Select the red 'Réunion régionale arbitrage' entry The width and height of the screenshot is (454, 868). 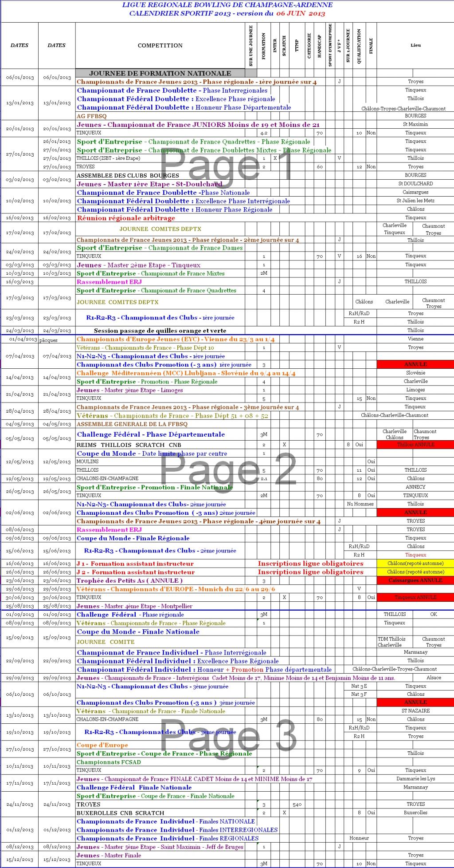[x=126, y=218]
